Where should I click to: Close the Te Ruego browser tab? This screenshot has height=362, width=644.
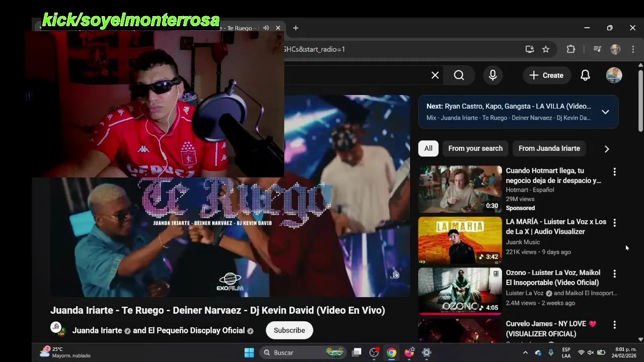tap(278, 28)
